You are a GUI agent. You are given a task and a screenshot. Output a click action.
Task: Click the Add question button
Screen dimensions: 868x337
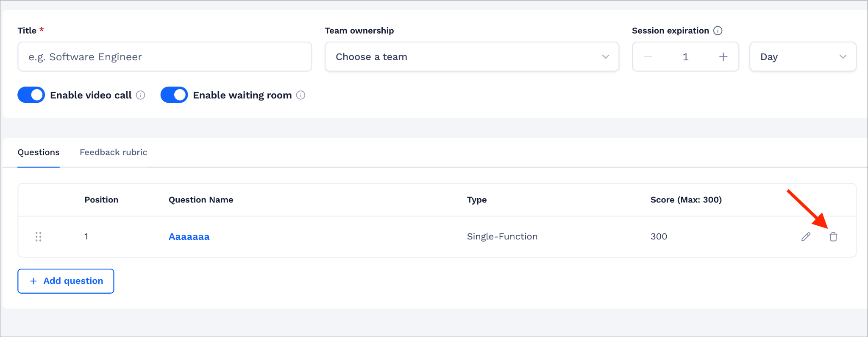pos(66,281)
